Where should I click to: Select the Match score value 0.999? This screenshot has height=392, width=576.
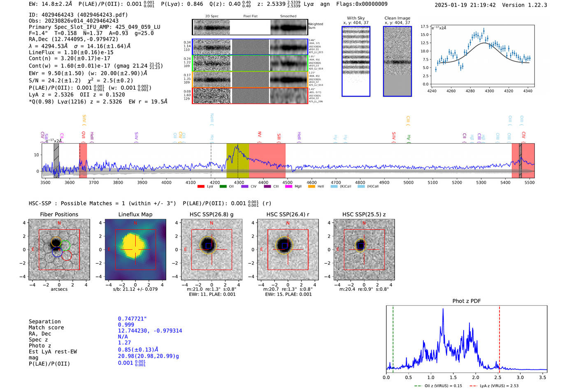[x=126, y=325]
